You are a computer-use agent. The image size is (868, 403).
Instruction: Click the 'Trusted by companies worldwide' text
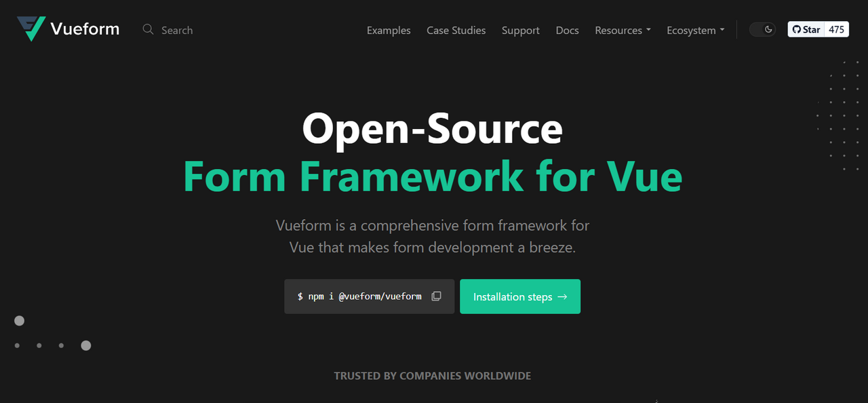(x=433, y=375)
